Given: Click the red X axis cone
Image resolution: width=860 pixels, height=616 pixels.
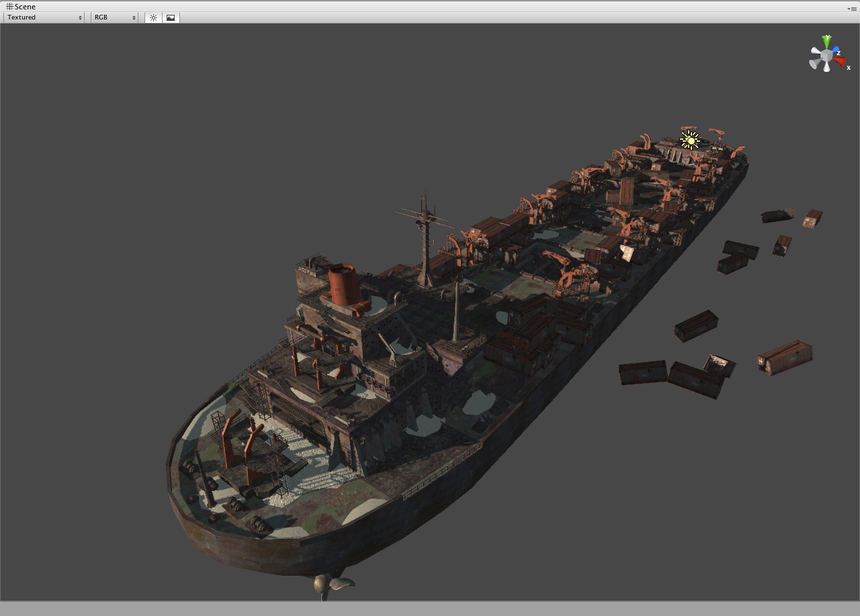Looking at the screenshot, I should point(839,62).
